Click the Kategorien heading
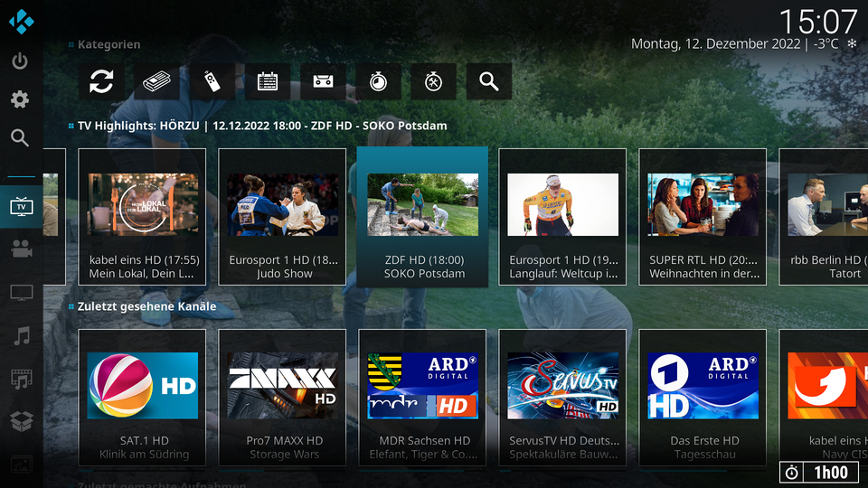The height and width of the screenshot is (488, 868). [x=109, y=44]
